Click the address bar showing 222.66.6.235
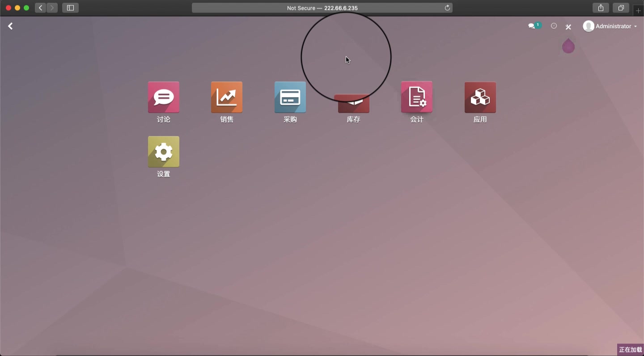 (x=322, y=8)
